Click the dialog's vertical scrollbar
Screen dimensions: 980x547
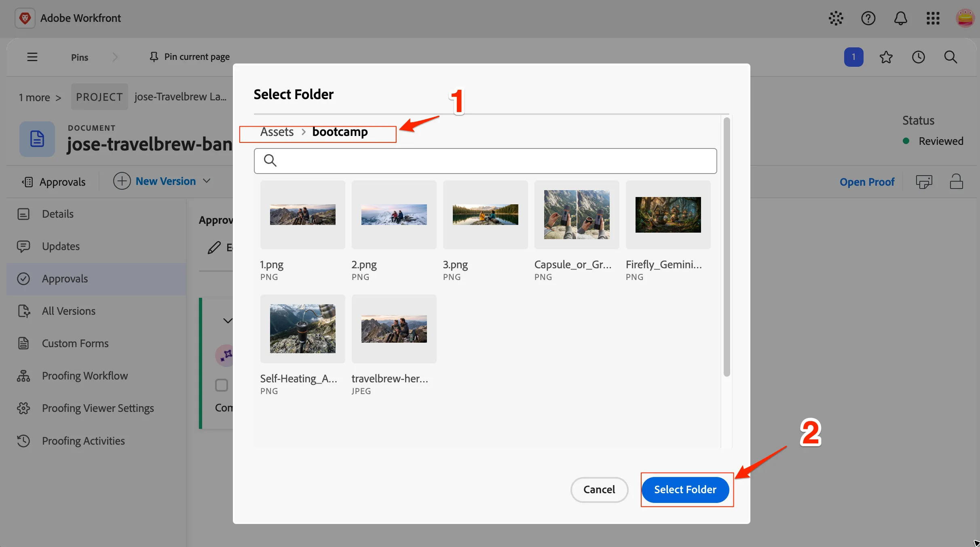pyautogui.click(x=727, y=247)
